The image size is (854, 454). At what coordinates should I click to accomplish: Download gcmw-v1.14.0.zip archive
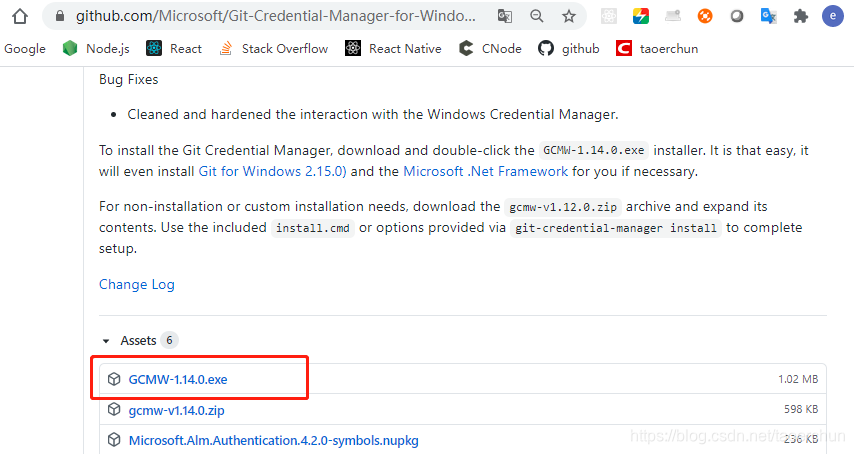coord(176,410)
